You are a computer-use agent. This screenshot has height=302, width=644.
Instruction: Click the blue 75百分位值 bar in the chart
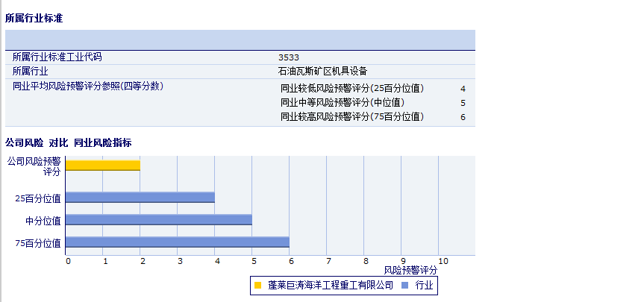(178, 242)
